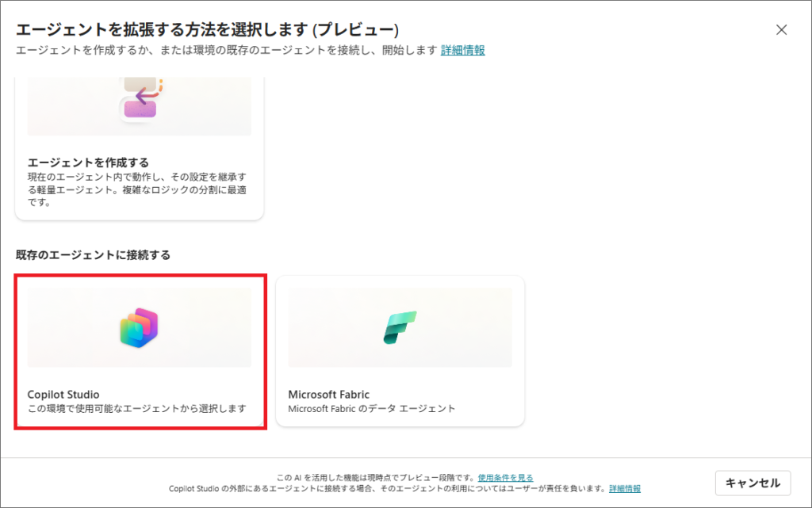812x508 pixels.
Task: Open the 使用条件を見る link
Action: (505, 478)
